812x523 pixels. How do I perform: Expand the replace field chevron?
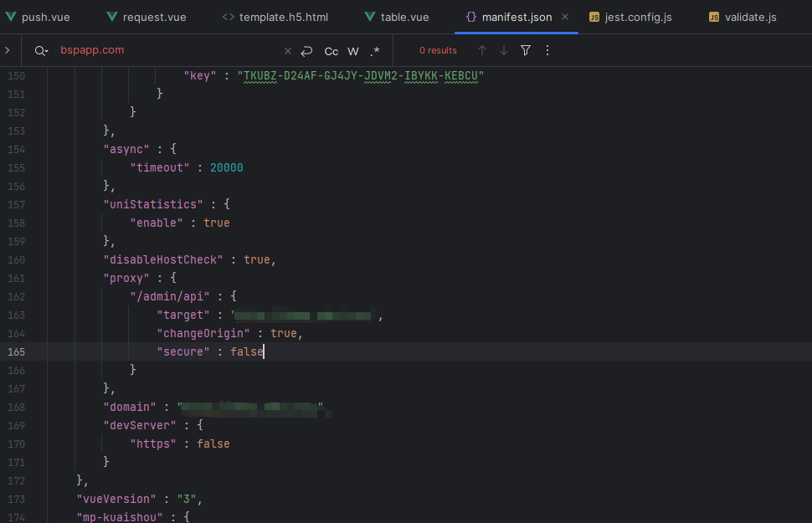pos(8,50)
